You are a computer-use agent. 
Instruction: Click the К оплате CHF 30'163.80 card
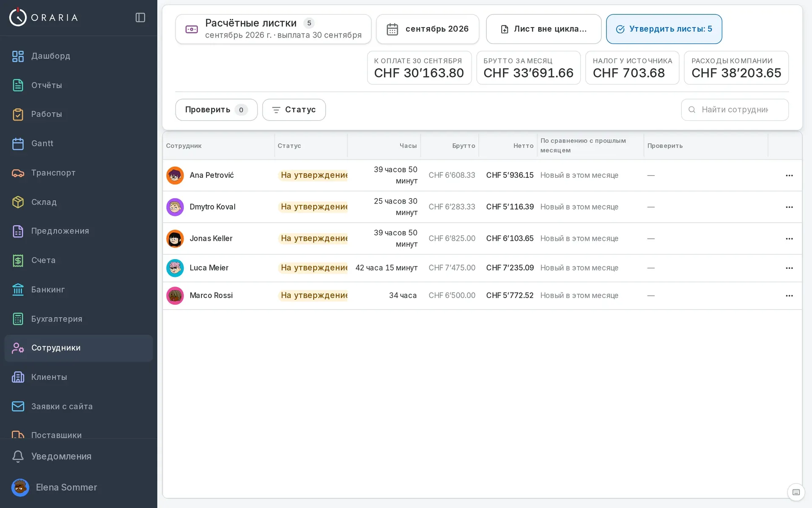pos(419,68)
